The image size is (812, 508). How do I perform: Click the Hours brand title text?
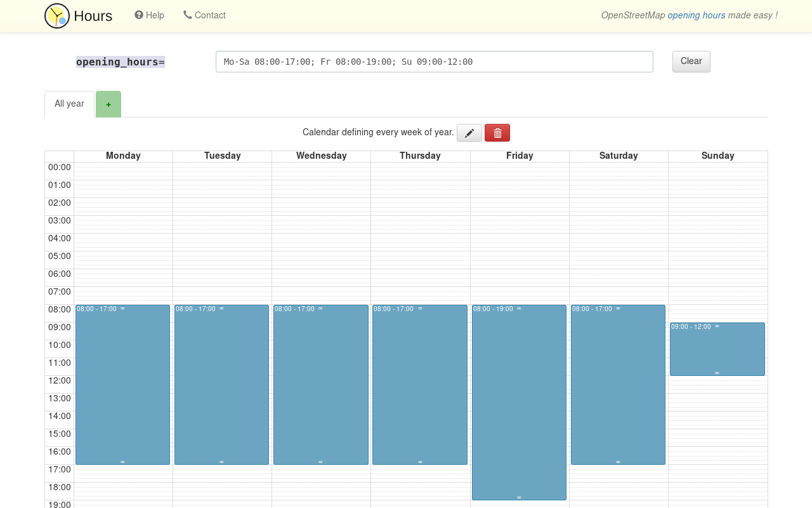pyautogui.click(x=93, y=16)
